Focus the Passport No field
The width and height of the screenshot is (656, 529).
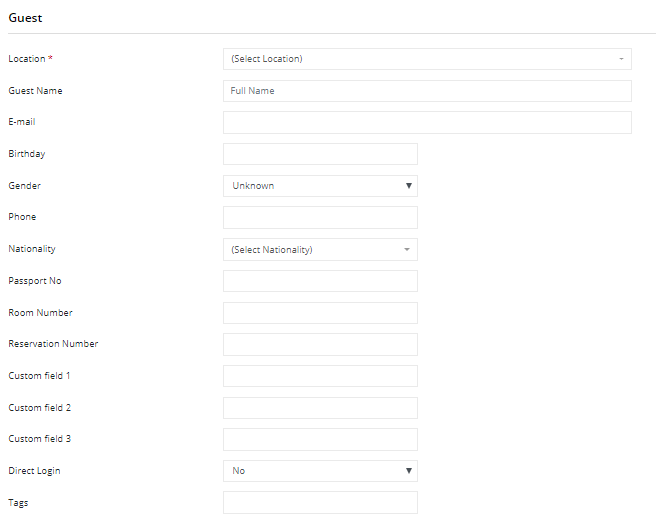320,281
